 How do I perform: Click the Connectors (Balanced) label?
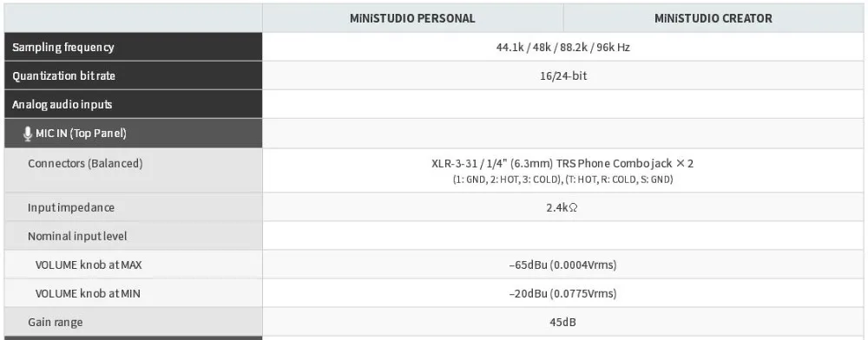tap(85, 164)
